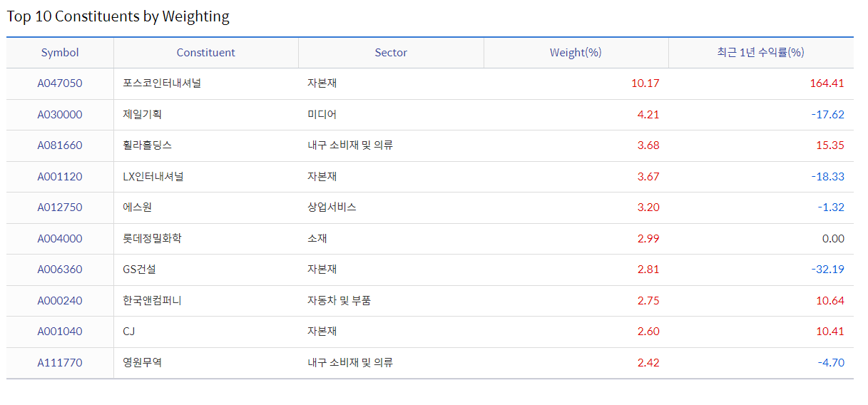Open symbol link A012750
The height and width of the screenshot is (405, 868).
60,207
